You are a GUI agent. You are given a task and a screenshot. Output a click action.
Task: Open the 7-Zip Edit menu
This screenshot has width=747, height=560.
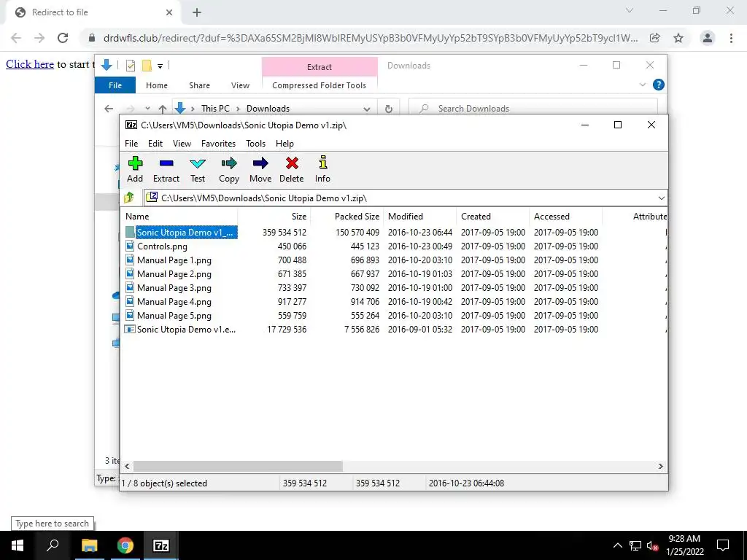(155, 144)
